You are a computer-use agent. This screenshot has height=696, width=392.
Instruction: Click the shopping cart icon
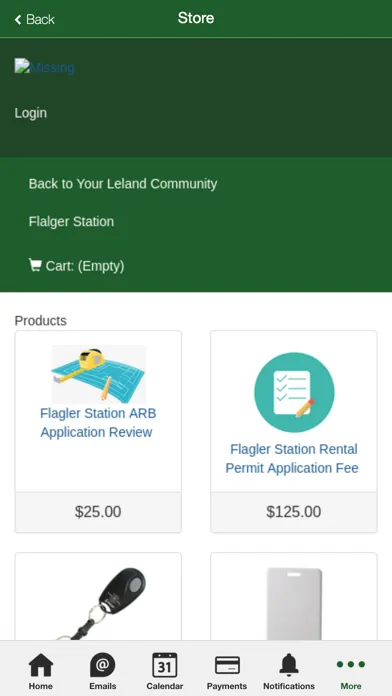tap(35, 265)
